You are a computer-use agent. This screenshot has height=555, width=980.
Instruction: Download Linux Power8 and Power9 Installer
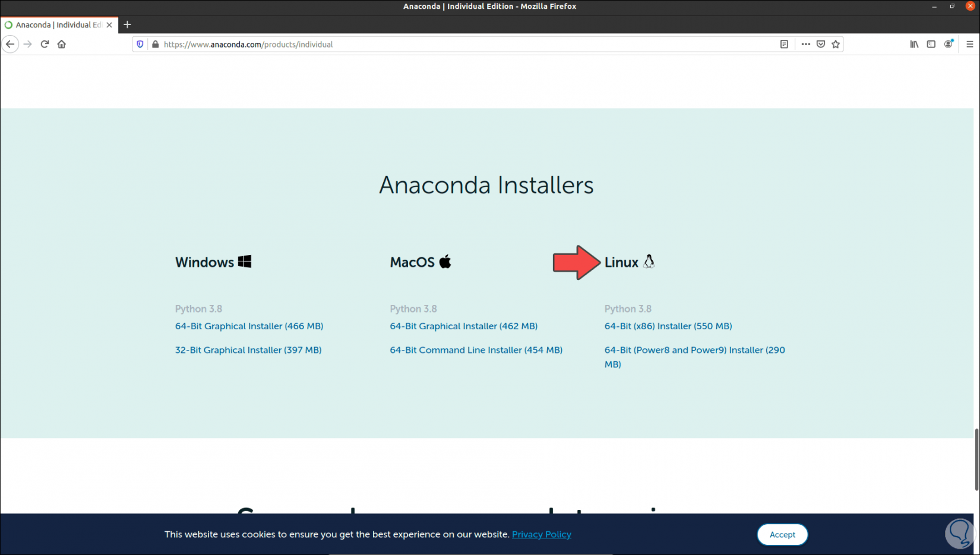coord(695,357)
